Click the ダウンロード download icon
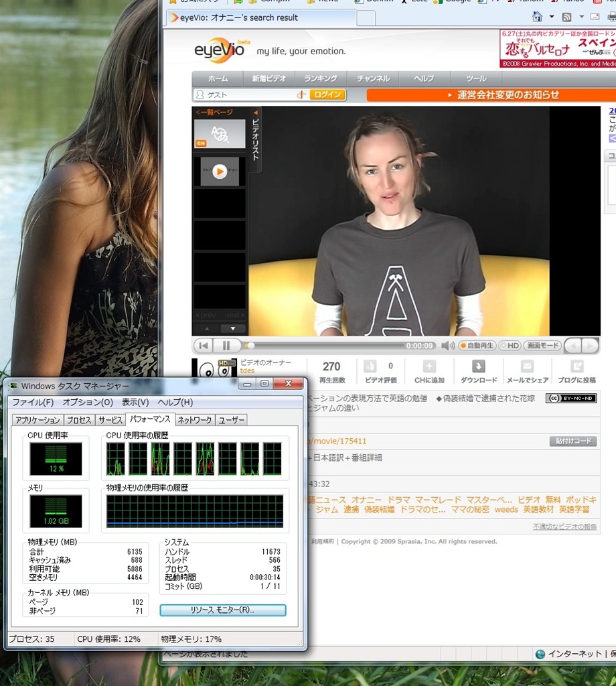This screenshot has height=686, width=616. tap(478, 366)
